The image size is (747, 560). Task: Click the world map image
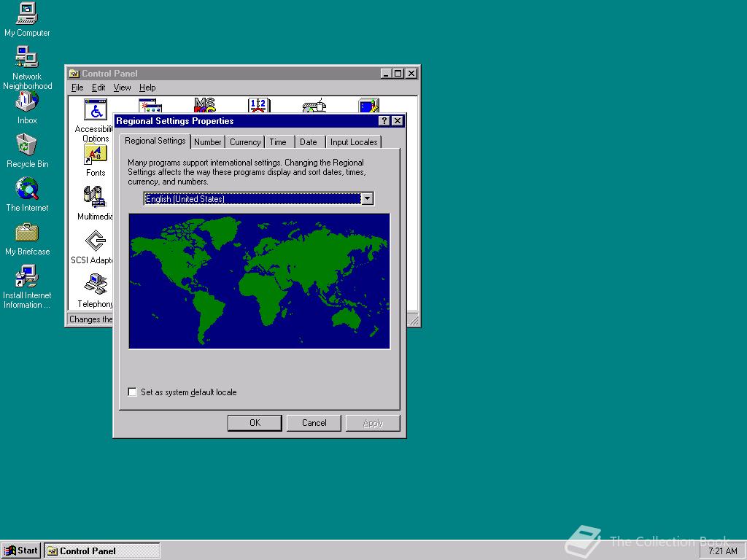259,281
